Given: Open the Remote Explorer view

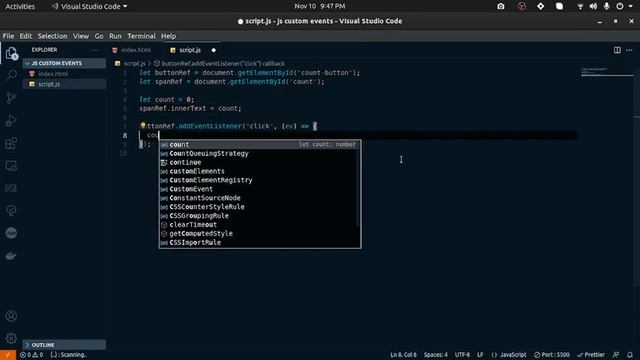Looking at the screenshot, I should (x=11, y=166).
